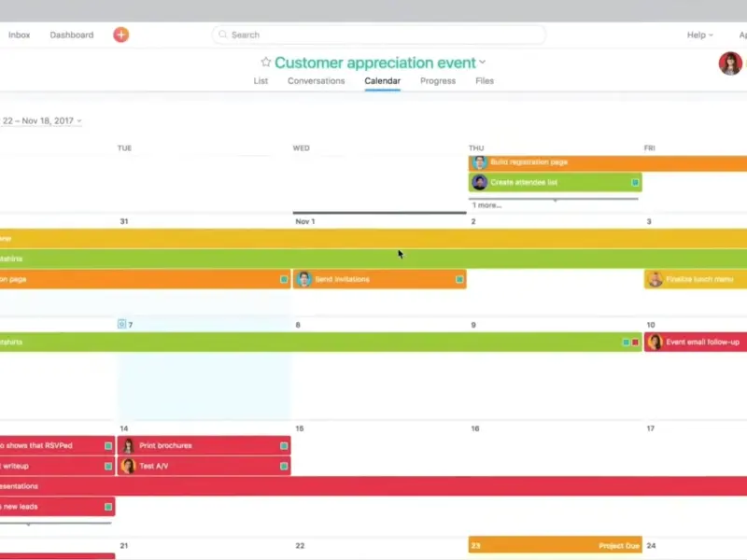747x560 pixels.
Task: Toggle the square on Print brochures task
Action: point(284,446)
